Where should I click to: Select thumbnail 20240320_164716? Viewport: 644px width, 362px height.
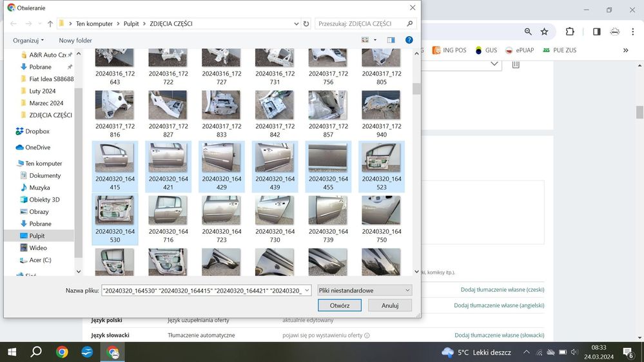click(x=168, y=220)
